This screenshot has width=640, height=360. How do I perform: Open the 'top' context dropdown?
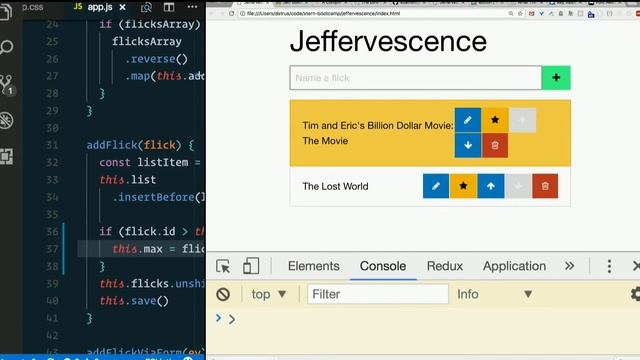[269, 294]
